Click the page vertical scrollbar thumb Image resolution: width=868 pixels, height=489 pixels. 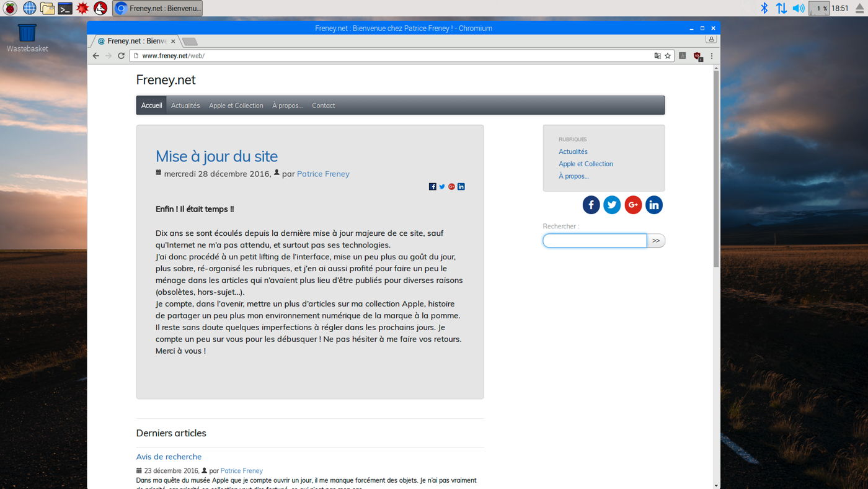point(716,168)
